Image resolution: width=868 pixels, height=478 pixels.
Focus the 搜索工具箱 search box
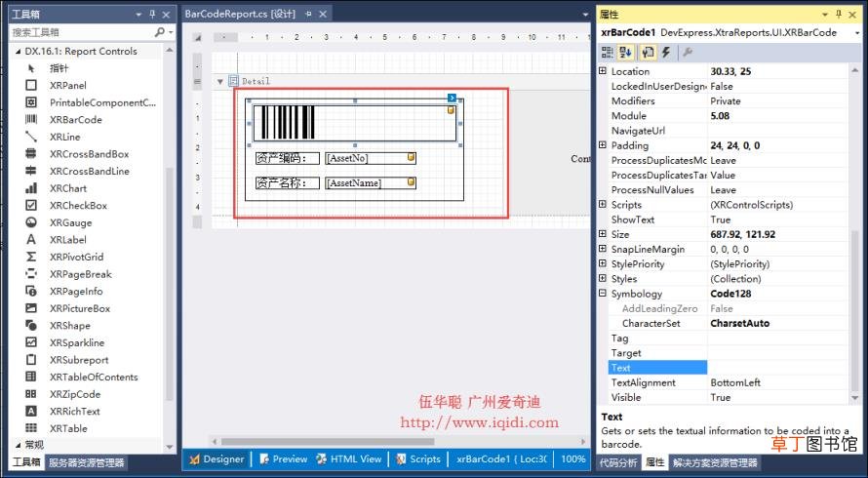[82, 32]
